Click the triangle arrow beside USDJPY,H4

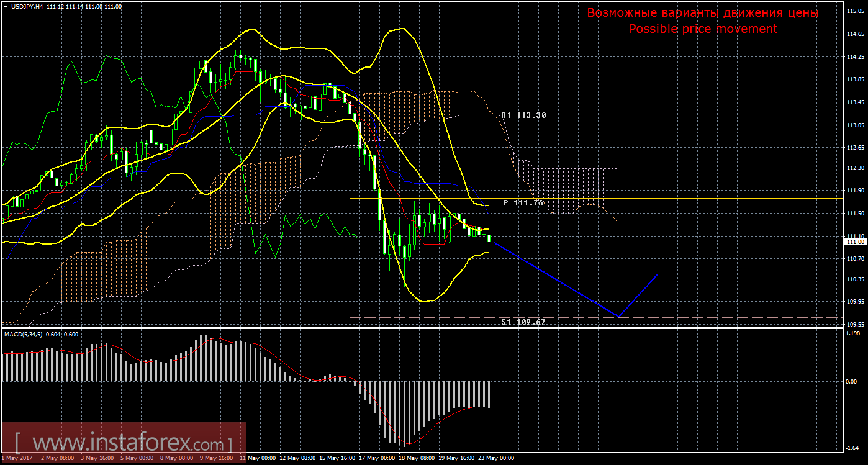click(6, 6)
